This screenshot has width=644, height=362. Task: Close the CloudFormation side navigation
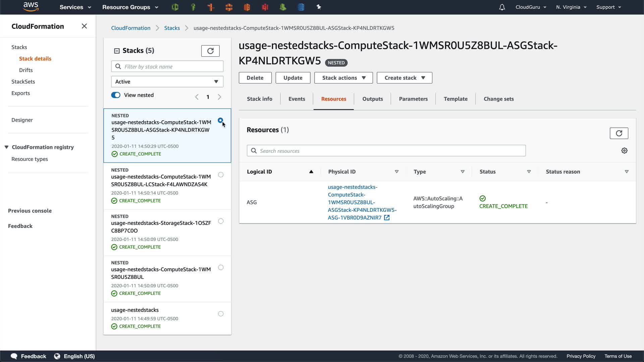pos(84,26)
